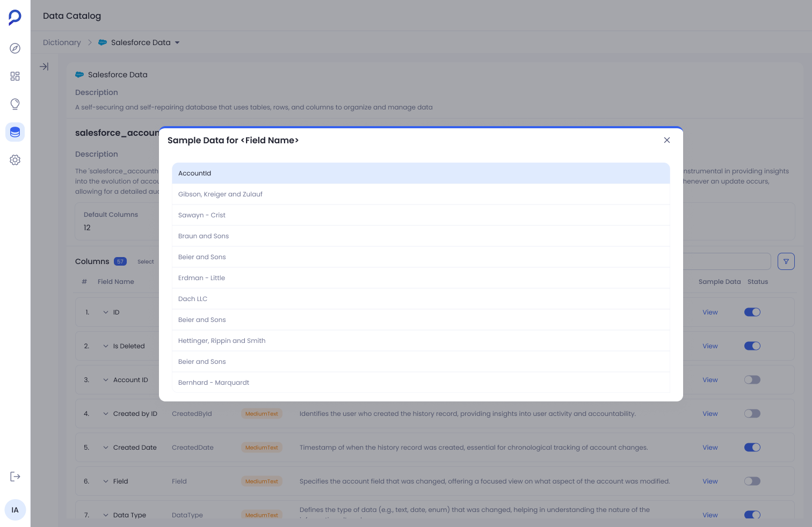Select the 'Braun and Sons' row
This screenshot has width=812, height=527.
[421, 236]
